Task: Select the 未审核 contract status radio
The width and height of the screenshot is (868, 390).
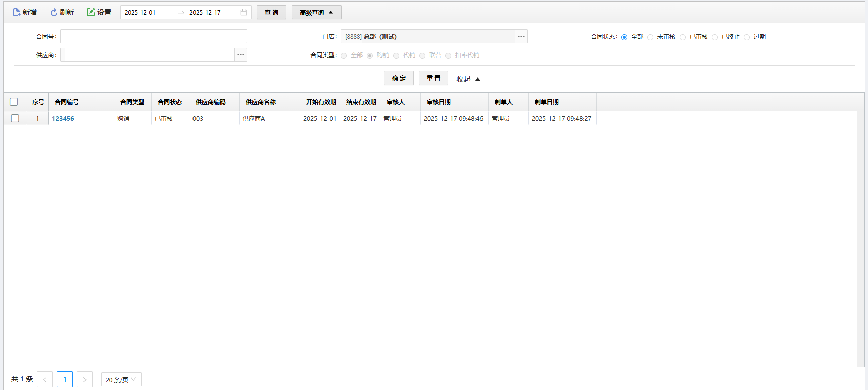Action: (x=650, y=37)
